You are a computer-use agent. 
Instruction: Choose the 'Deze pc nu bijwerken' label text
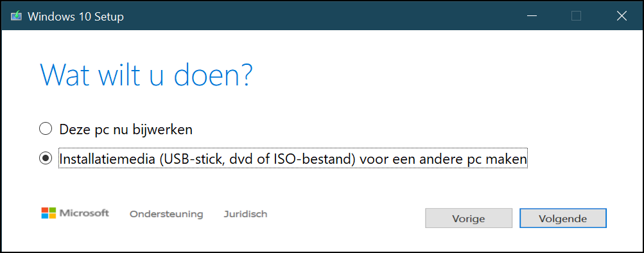(x=126, y=130)
